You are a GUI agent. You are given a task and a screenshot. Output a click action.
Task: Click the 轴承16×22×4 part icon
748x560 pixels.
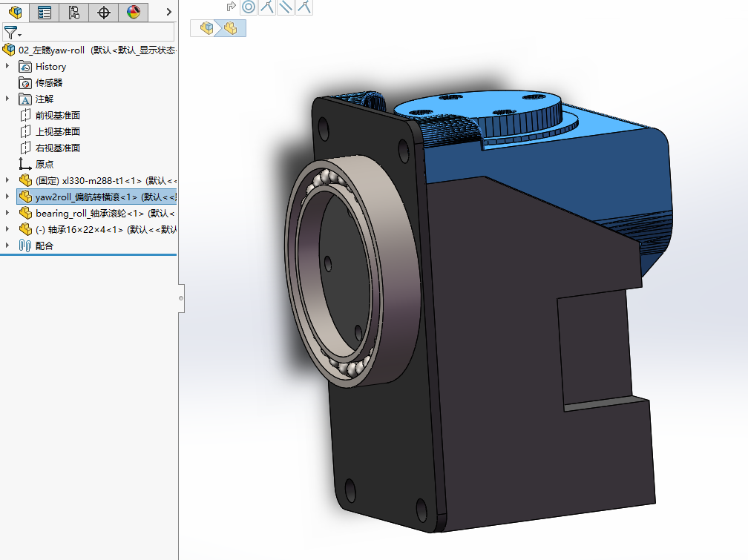25,229
